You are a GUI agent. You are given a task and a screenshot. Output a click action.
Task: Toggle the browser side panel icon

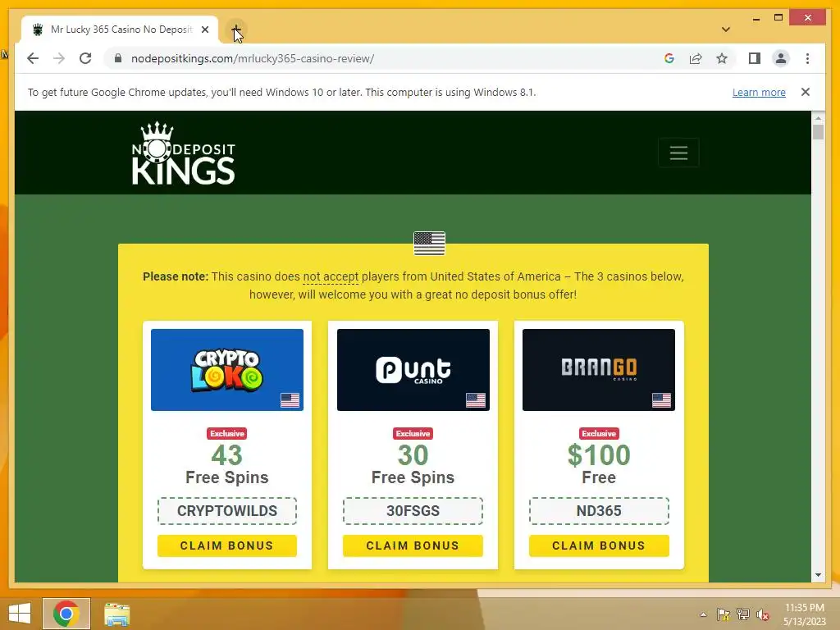coord(755,58)
